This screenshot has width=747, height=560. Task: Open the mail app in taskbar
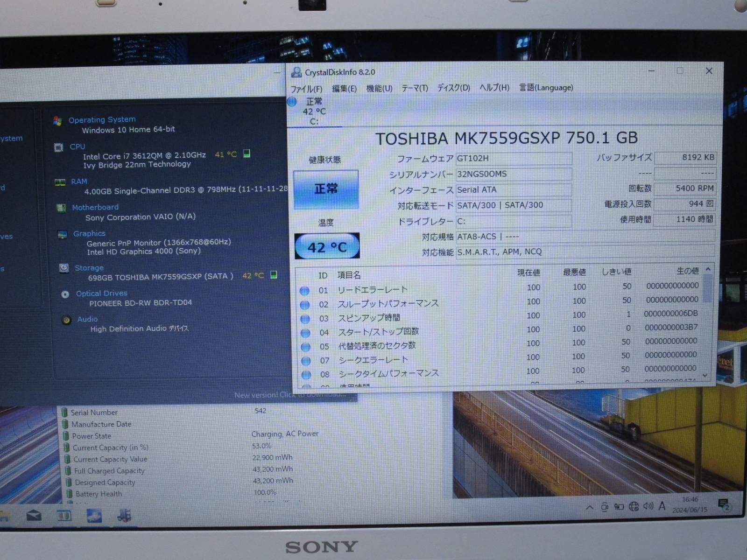point(34,516)
